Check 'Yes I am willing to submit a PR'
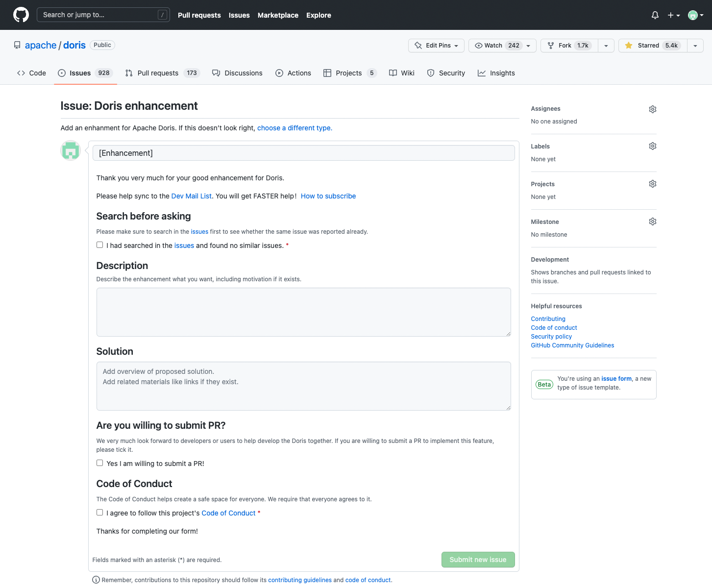 100,463
